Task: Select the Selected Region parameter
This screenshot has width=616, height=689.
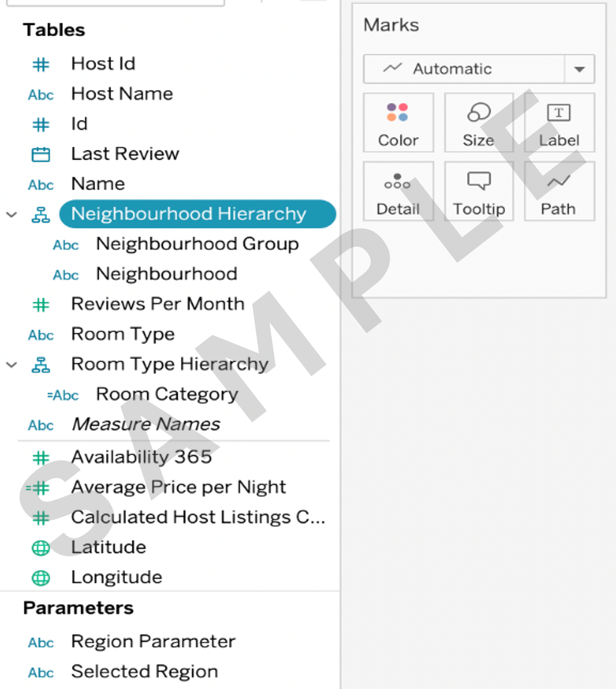Action: click(x=144, y=672)
